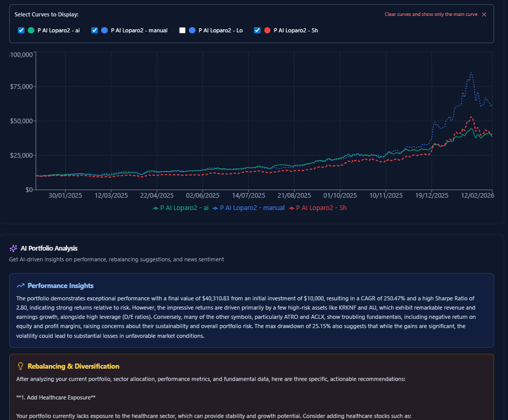Select the trending arrow icon beside Performance Insights
The image size is (508, 420).
click(21, 285)
